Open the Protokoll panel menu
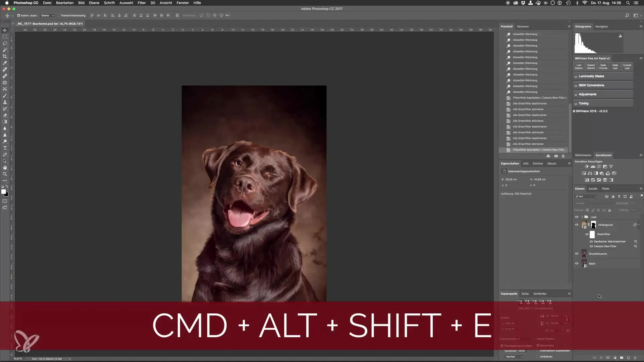 569,26
